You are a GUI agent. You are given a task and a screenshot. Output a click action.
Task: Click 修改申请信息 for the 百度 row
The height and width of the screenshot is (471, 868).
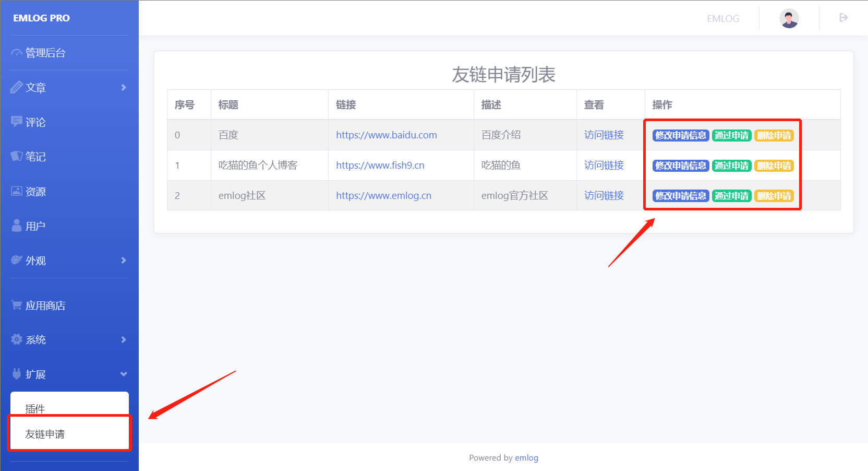point(681,135)
